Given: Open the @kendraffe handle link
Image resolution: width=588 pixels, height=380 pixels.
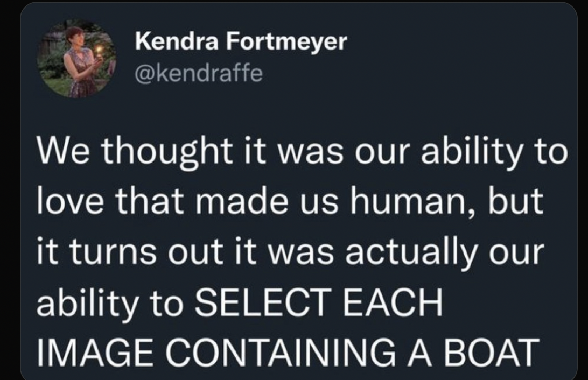Looking at the screenshot, I should 199,73.
